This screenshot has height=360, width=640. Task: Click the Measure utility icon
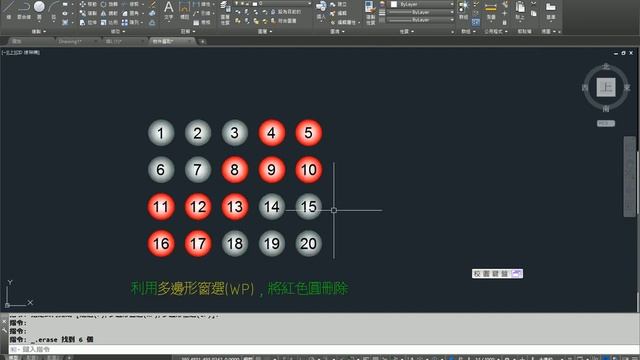click(491, 10)
